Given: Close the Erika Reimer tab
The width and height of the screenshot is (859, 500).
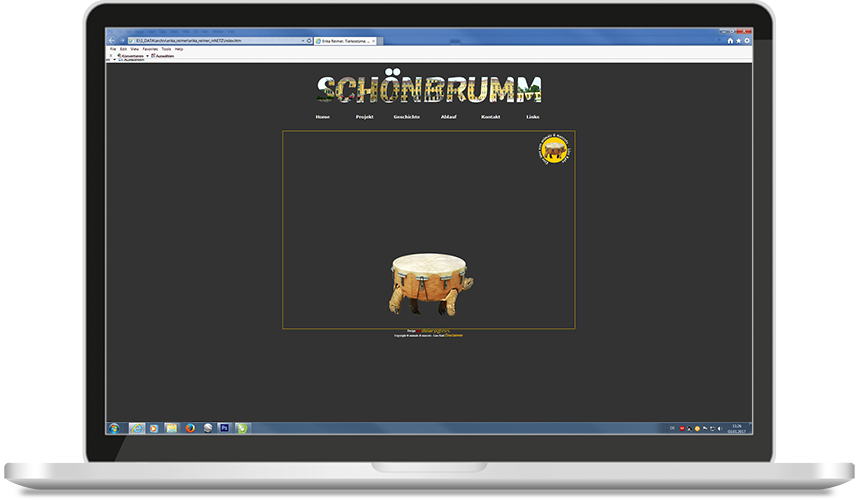Looking at the screenshot, I should click(x=374, y=41).
